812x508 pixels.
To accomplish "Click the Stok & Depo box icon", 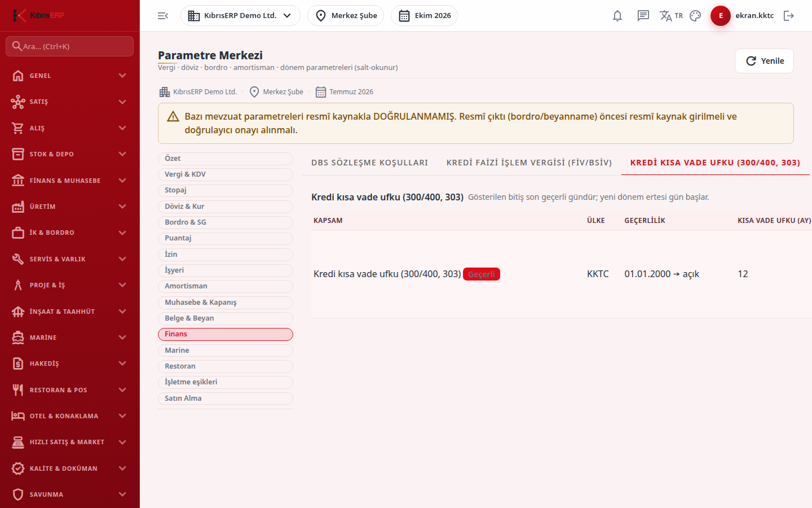I will [18, 154].
